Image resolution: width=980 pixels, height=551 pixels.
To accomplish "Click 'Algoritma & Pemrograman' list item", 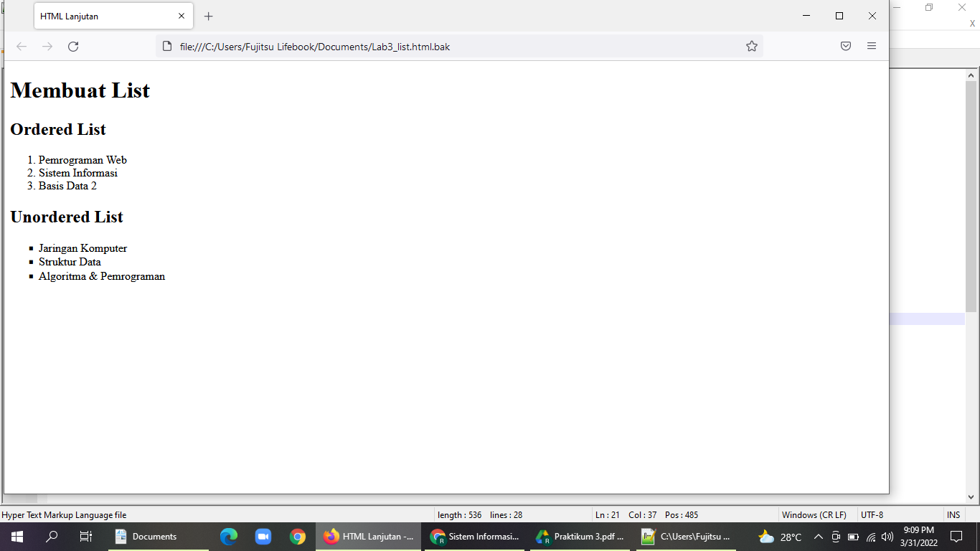I will pos(102,276).
